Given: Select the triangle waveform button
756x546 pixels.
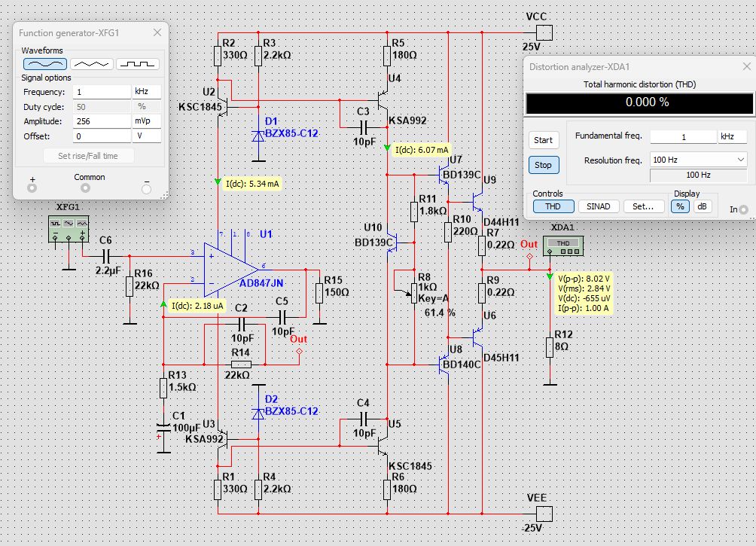Looking at the screenshot, I should pos(92,64).
